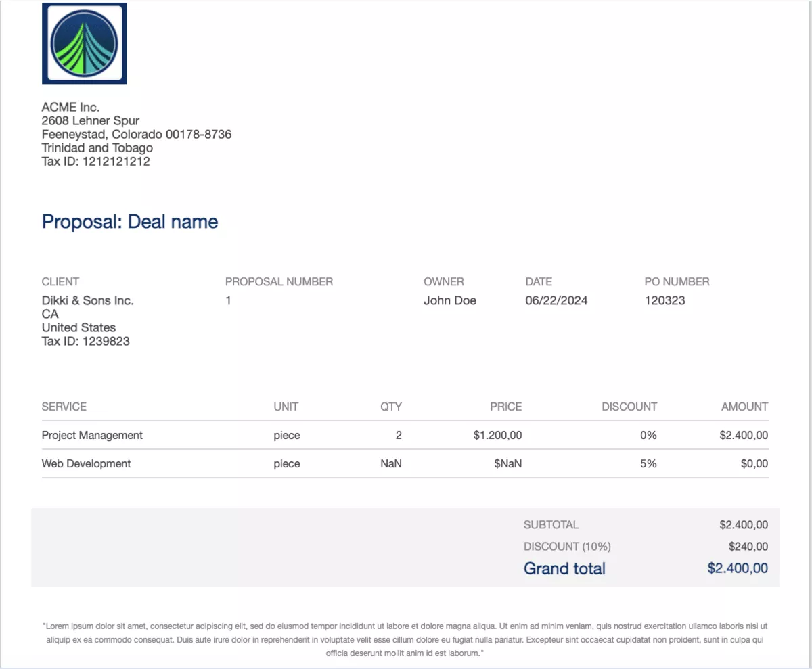Click 'piece' unit in Project Management row

[x=287, y=435]
